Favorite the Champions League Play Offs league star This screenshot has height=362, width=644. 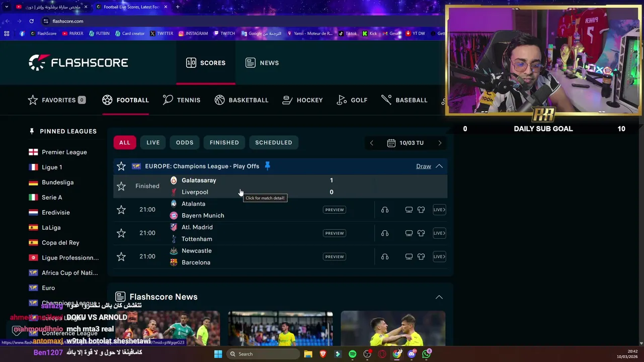pos(121,166)
